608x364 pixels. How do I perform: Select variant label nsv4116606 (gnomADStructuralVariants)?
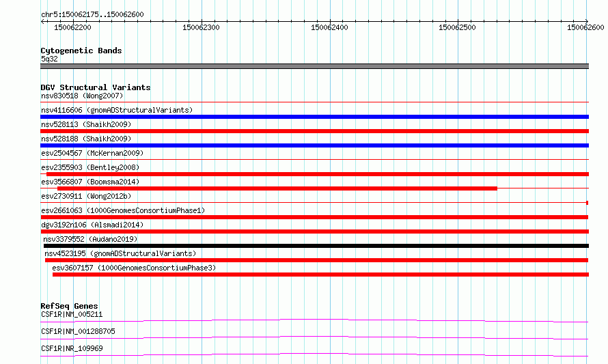point(117,110)
